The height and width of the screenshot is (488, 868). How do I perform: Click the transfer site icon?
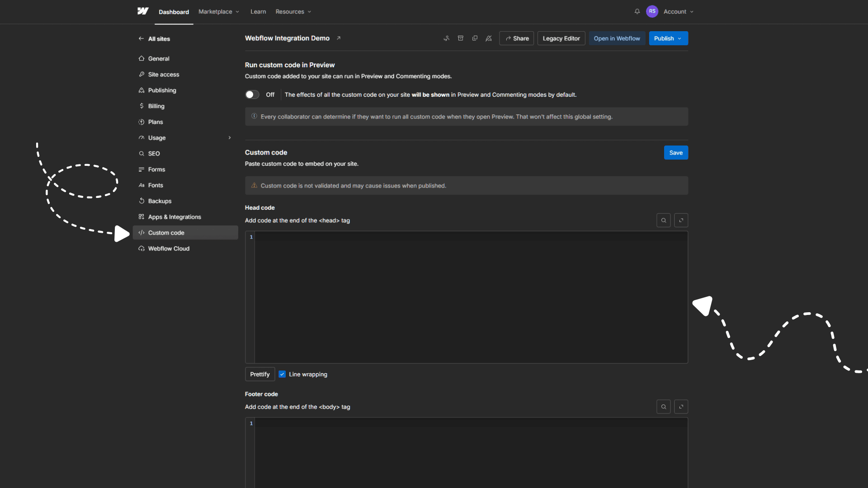pyautogui.click(x=446, y=38)
